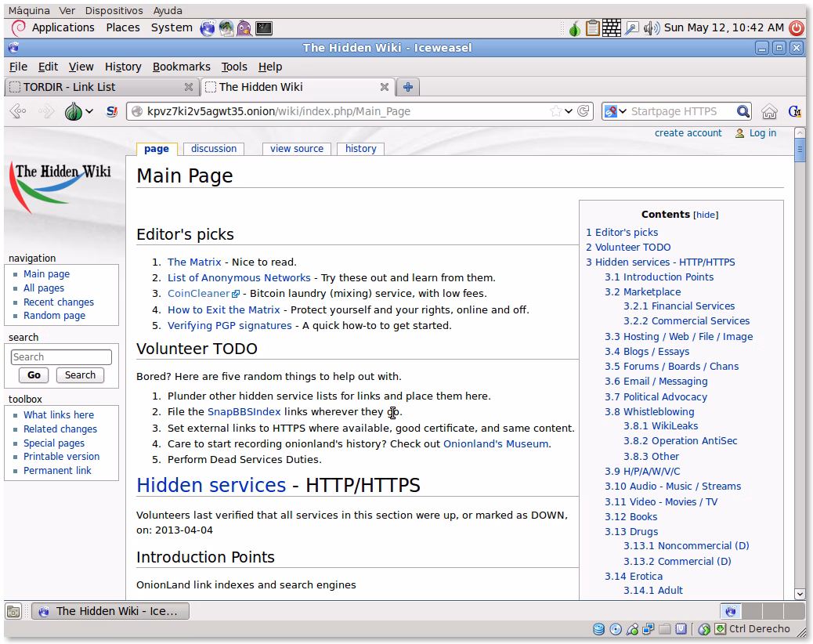Click the Tor onion button in toolbar
Screen dimensions: 813x644
tap(74, 111)
